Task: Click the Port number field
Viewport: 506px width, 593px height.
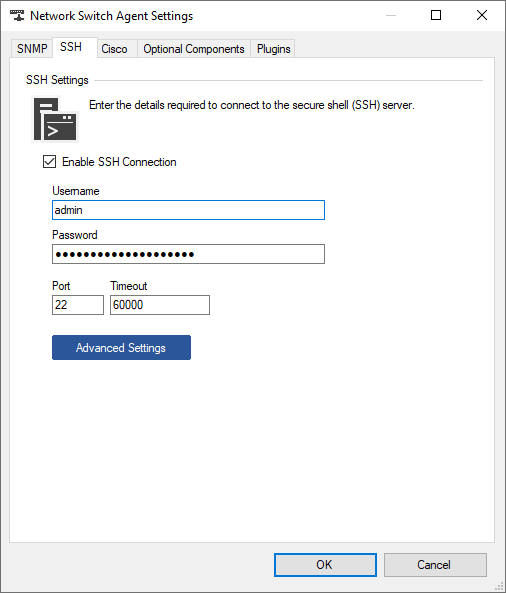Action: (78, 305)
